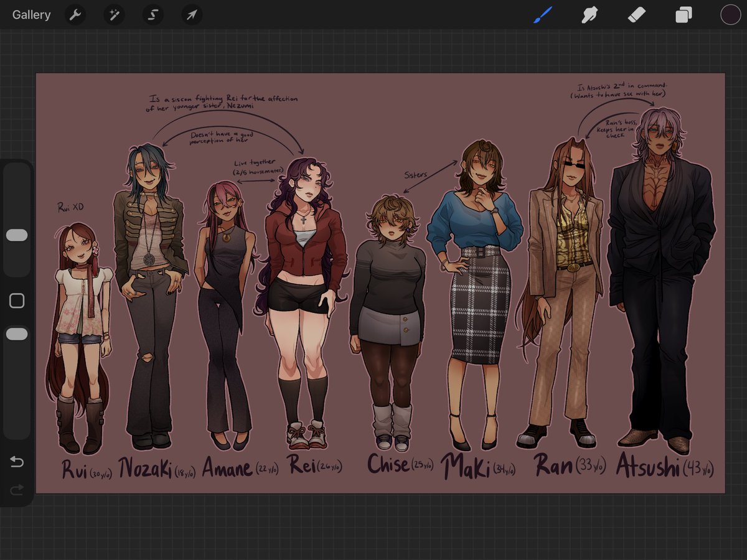
Task: Open the Gallery
Action: click(31, 14)
